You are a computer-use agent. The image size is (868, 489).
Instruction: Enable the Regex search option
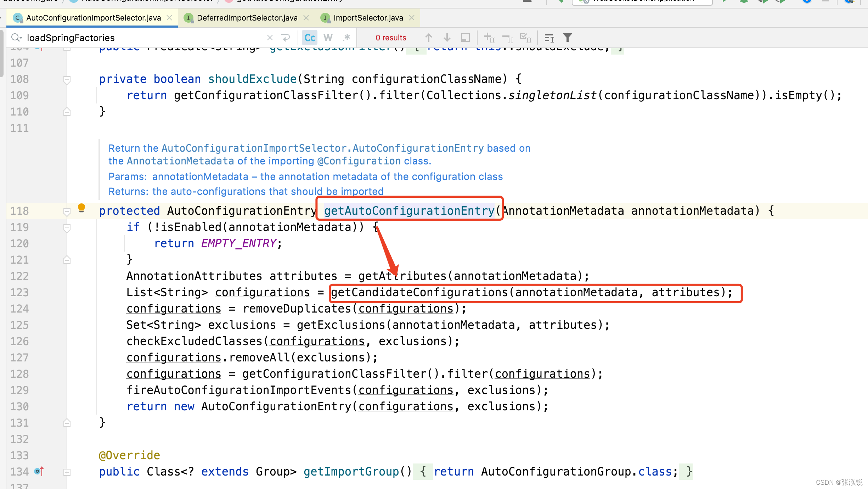(x=346, y=38)
